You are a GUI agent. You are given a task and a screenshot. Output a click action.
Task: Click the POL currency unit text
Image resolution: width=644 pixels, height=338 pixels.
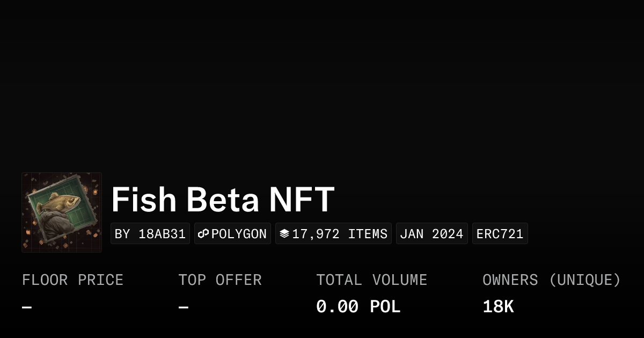(385, 307)
